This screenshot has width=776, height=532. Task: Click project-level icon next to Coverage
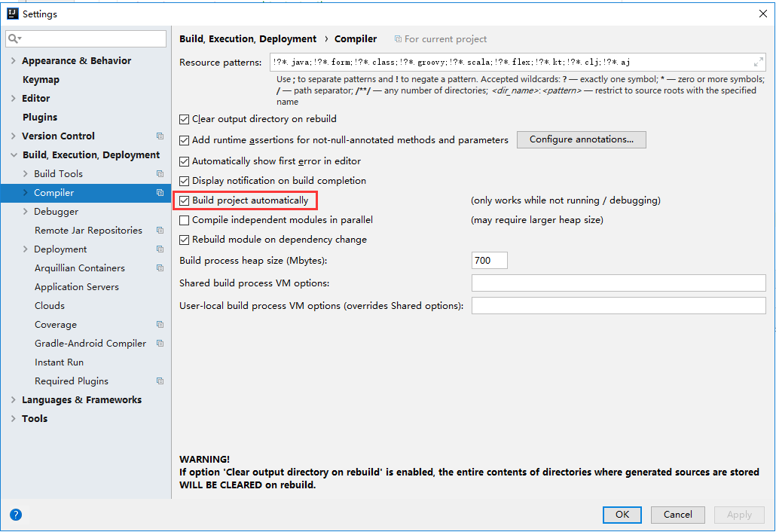(160, 325)
